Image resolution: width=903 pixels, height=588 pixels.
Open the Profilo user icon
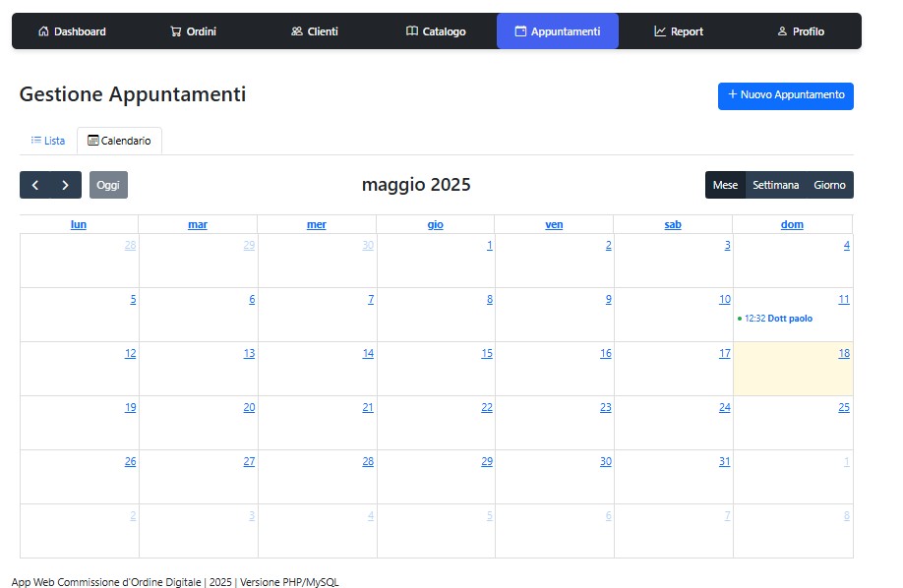point(783,31)
